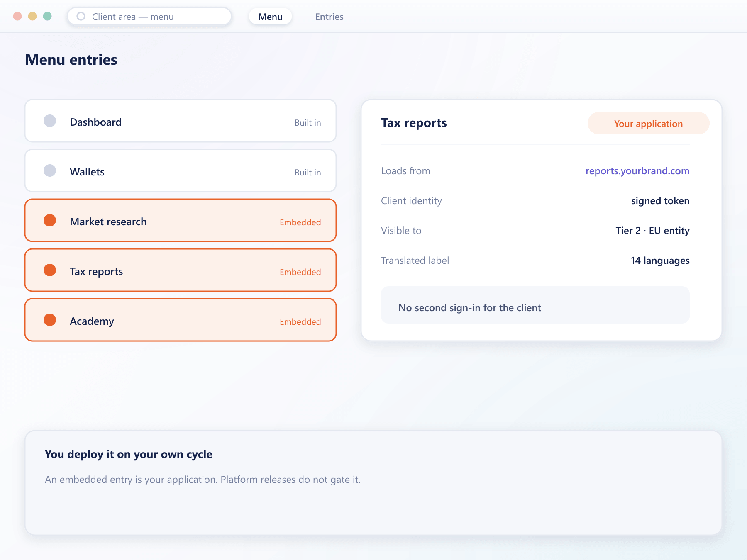Click Embedded tag on Tax reports row

click(300, 272)
